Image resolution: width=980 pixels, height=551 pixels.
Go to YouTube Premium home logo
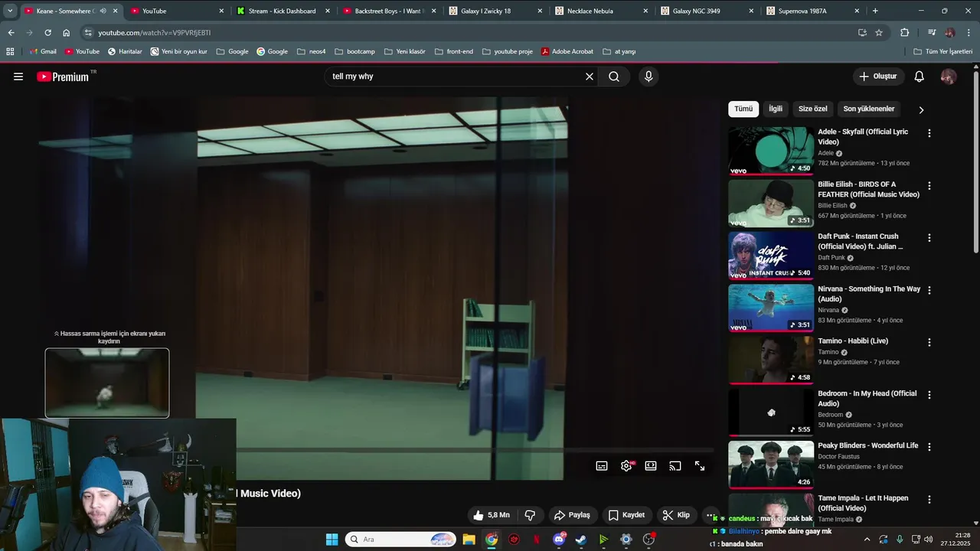point(64,77)
